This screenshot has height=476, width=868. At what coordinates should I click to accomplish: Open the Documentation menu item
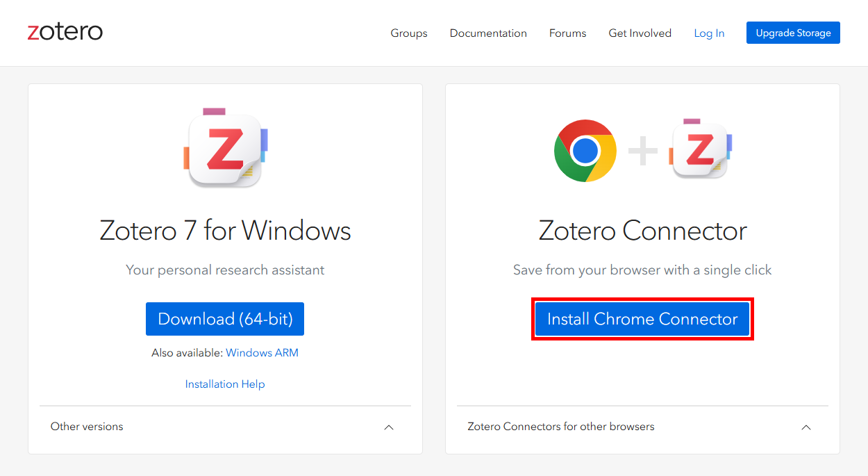488,33
